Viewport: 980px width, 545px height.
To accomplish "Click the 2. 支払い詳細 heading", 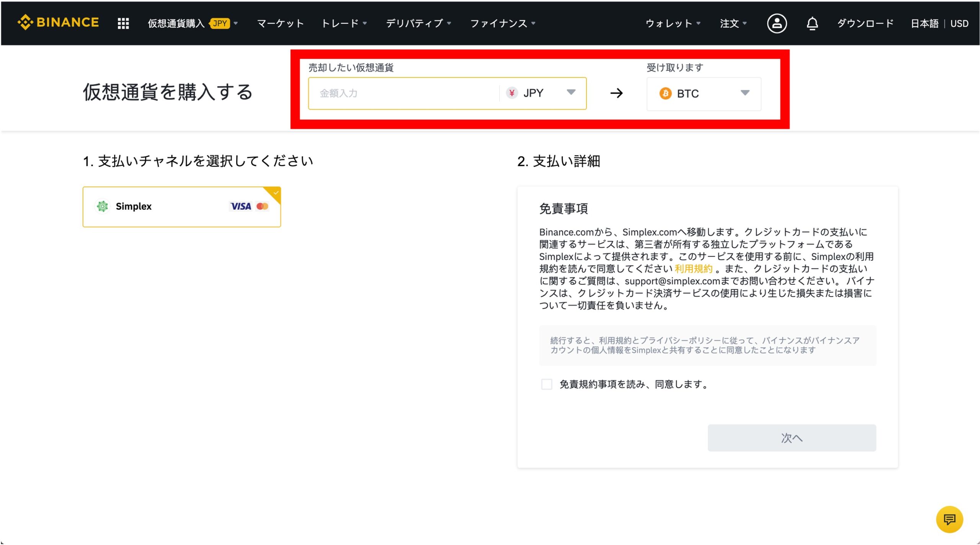I will tap(559, 161).
